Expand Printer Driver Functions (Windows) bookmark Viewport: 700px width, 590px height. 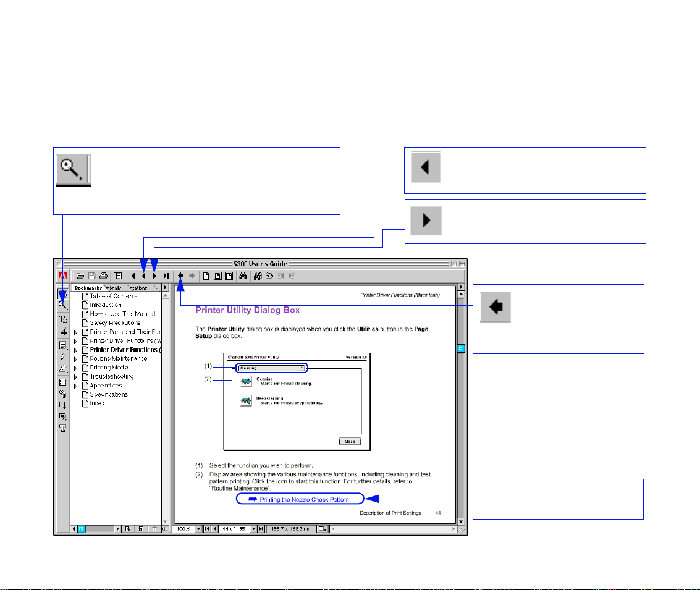(75, 342)
